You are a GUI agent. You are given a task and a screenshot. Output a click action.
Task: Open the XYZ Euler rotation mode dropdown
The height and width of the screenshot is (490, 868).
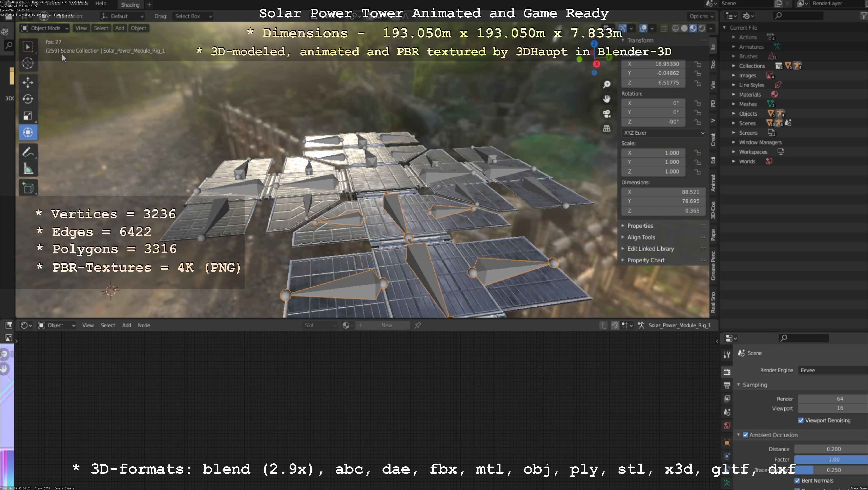[663, 133]
